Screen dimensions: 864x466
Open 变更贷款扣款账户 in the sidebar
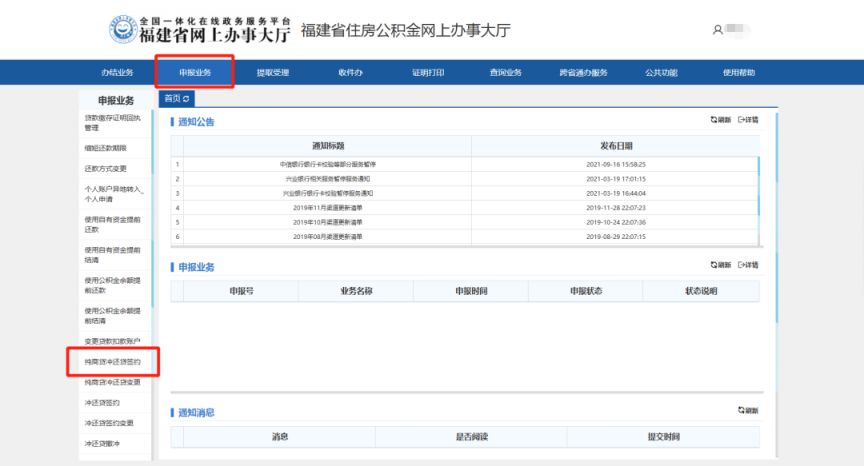(x=112, y=341)
